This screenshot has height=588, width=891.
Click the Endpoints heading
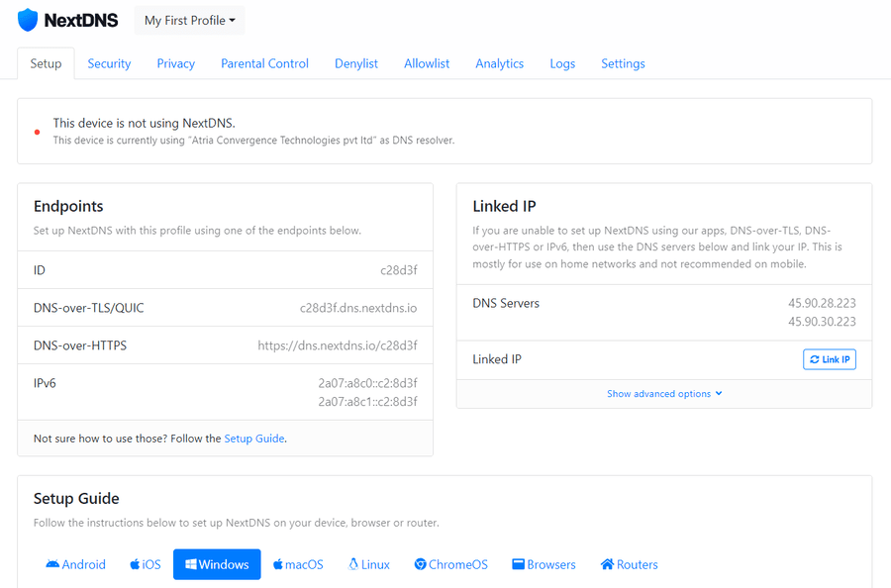[68, 206]
